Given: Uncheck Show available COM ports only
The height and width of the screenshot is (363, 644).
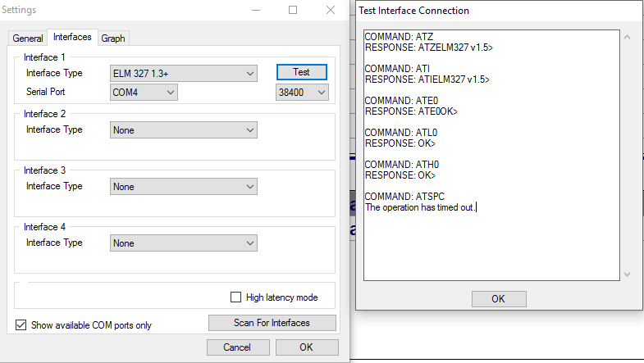Looking at the screenshot, I should coord(21,325).
